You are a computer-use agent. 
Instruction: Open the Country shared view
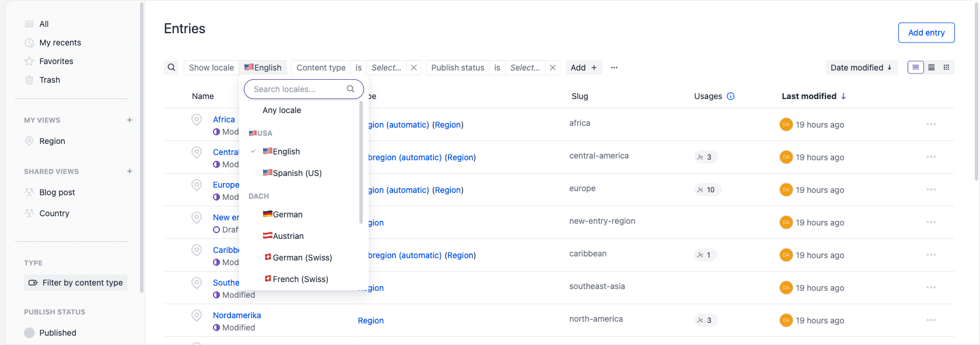[x=54, y=213]
